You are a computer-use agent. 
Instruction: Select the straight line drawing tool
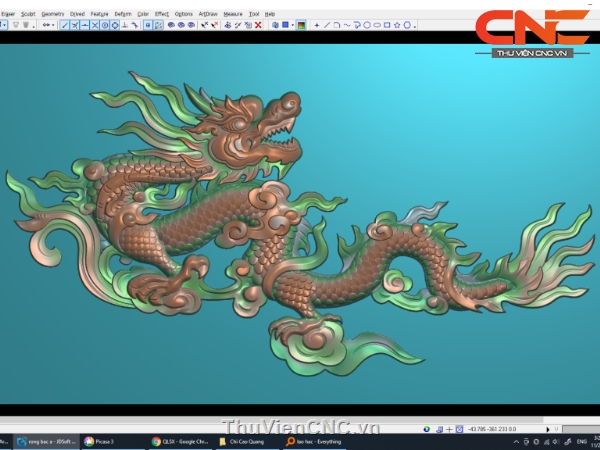click(327, 25)
